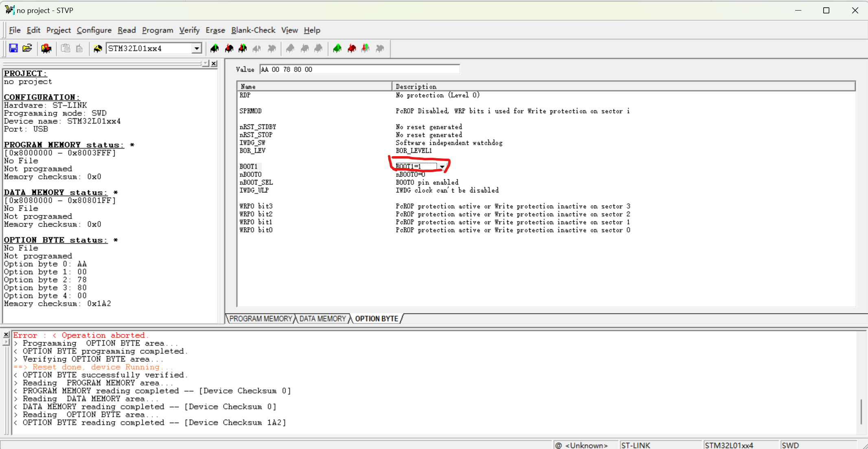
Task: Paste data into memory view
Action: 66,48
